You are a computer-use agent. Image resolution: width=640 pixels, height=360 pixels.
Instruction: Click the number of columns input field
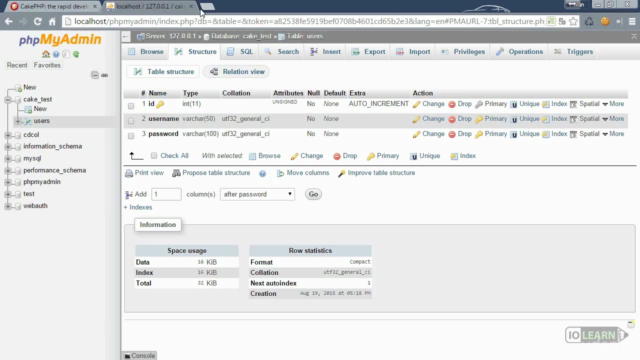(x=166, y=194)
